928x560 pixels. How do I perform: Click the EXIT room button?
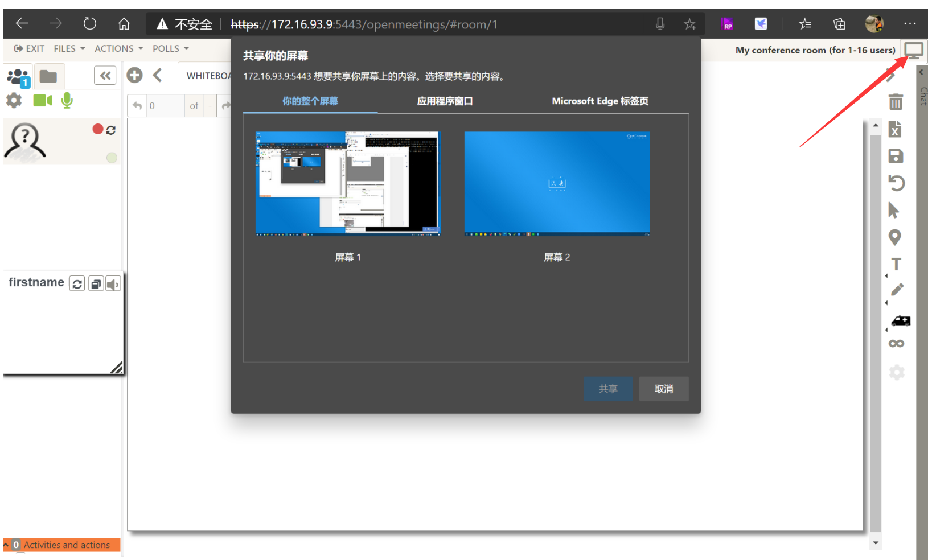(x=29, y=49)
